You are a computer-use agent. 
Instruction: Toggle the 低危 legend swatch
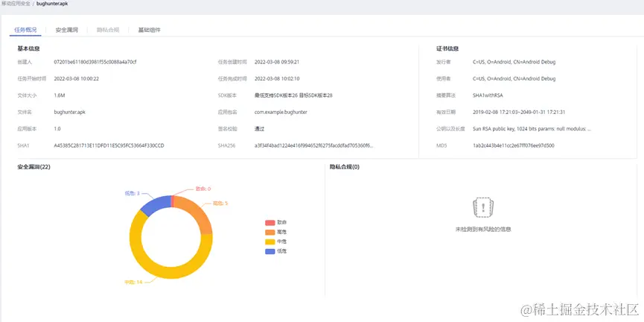(x=270, y=251)
